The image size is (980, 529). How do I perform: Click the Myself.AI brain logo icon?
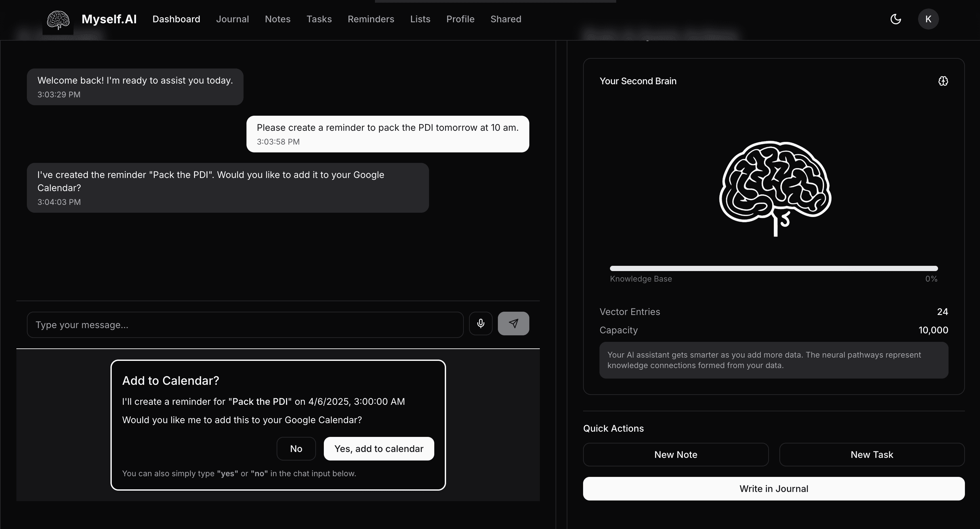coord(58,20)
